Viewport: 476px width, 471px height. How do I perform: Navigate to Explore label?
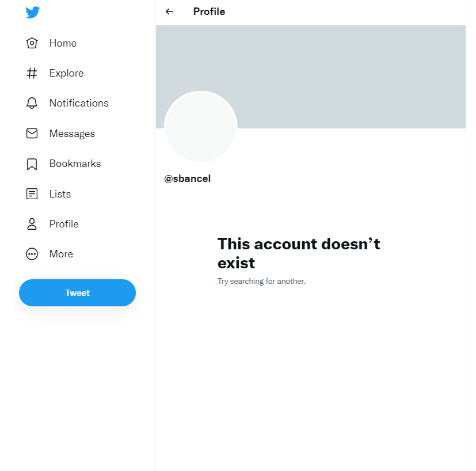[x=67, y=73]
